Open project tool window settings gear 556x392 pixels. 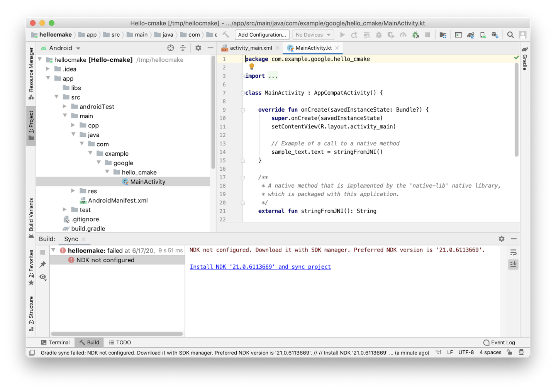point(198,48)
